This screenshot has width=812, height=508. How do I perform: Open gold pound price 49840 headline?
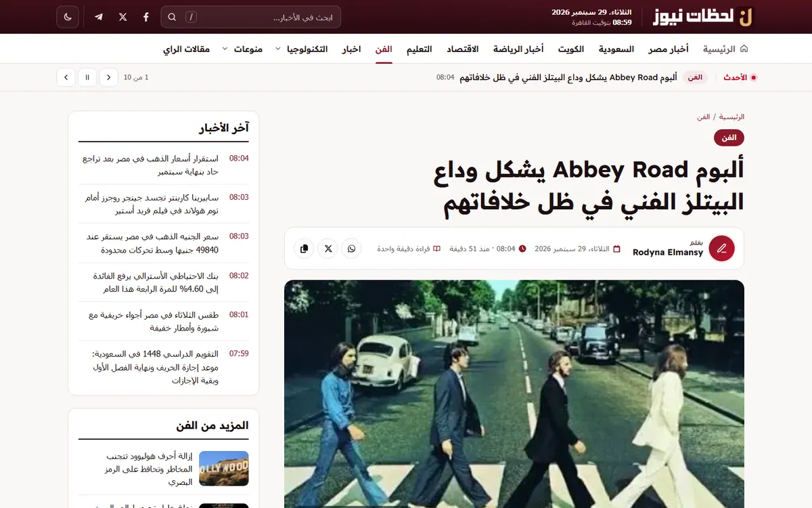(x=152, y=243)
